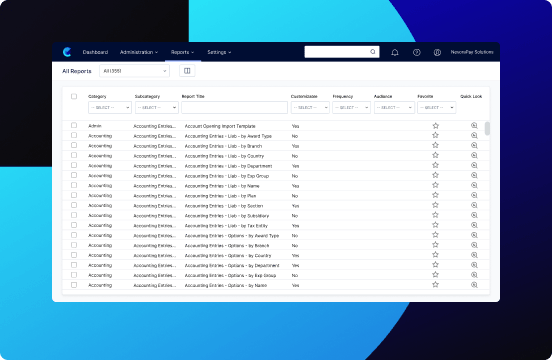Open the Category filter dropdown
Screen dimensions: 552x360
[x=110, y=107]
